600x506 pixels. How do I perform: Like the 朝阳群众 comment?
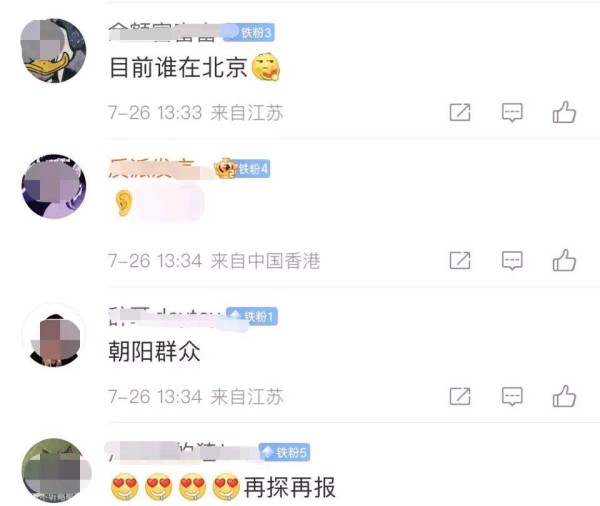tap(564, 396)
